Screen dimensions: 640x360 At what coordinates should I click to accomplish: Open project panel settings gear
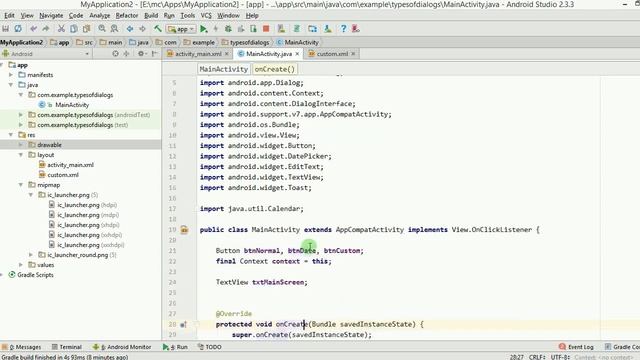[x=141, y=53]
